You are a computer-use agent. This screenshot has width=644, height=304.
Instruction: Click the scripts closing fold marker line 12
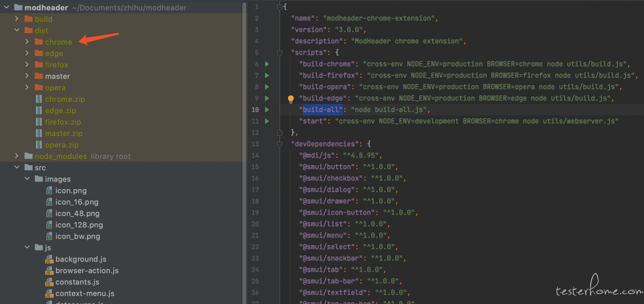click(x=279, y=133)
